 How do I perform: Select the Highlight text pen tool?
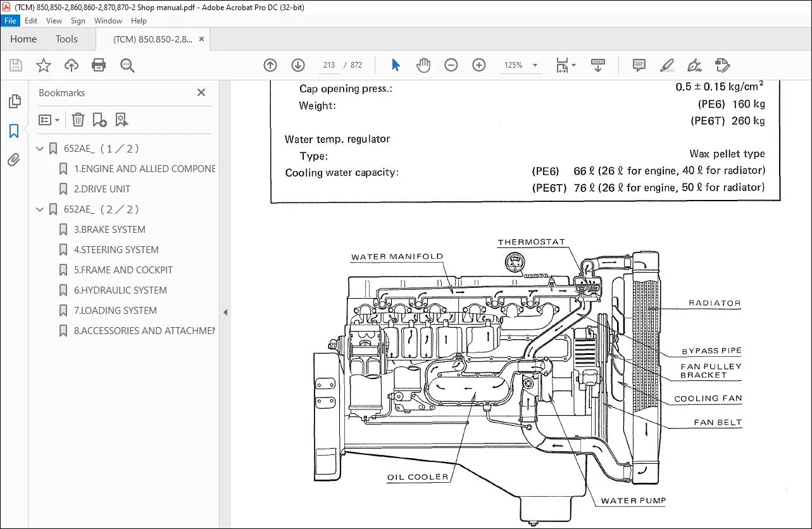click(666, 65)
